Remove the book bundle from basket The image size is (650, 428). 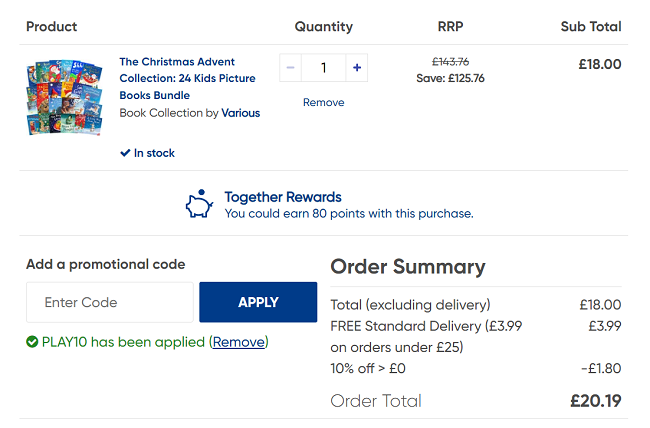coord(323,102)
